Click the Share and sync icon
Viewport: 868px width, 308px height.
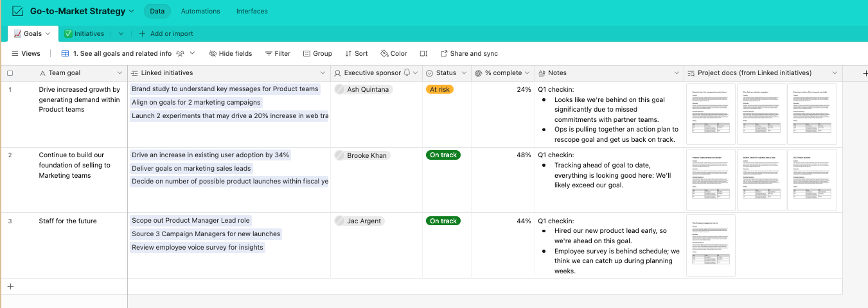coord(444,54)
